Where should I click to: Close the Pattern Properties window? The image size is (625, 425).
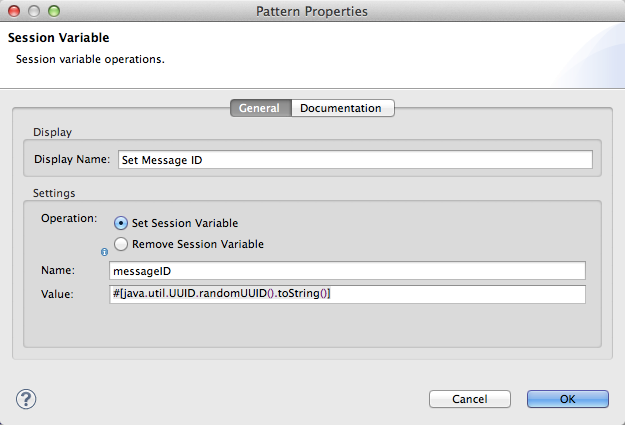pos(16,12)
